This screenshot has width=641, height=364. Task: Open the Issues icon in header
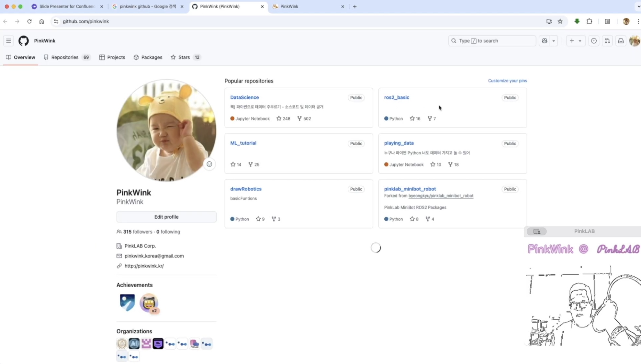tap(594, 41)
